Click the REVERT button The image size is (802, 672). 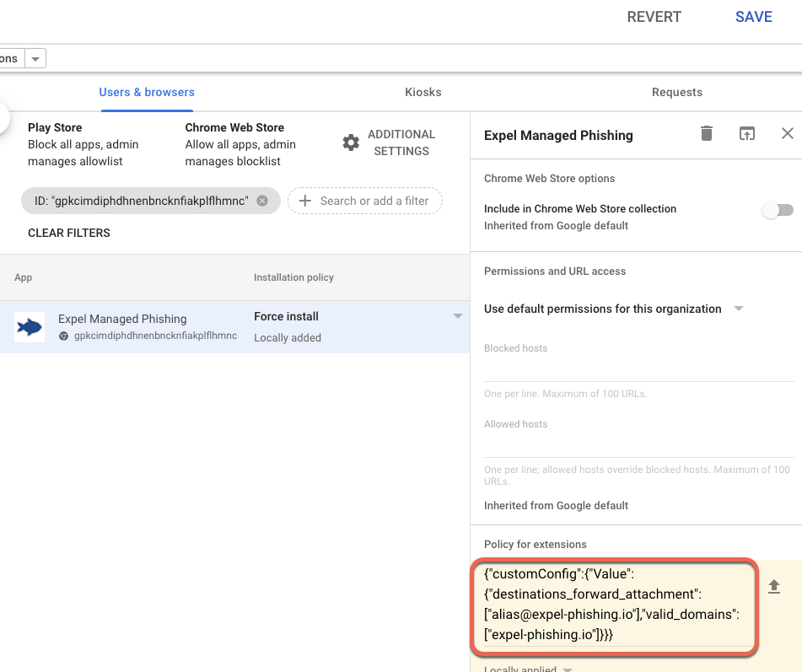(x=654, y=17)
